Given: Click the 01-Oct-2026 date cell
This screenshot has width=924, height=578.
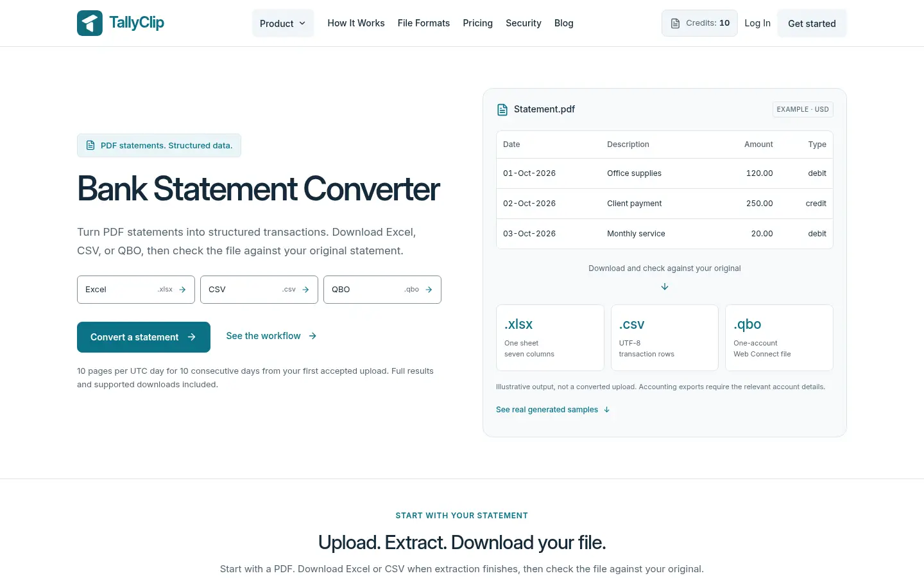Looking at the screenshot, I should pyautogui.click(x=529, y=173).
